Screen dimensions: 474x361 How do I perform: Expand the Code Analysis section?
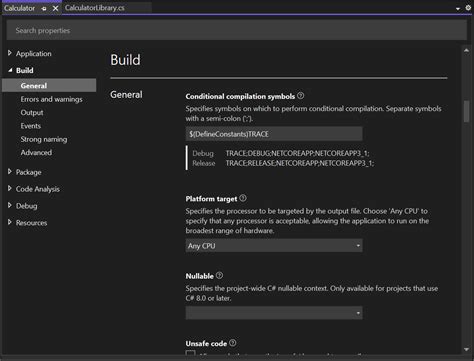tap(10, 189)
